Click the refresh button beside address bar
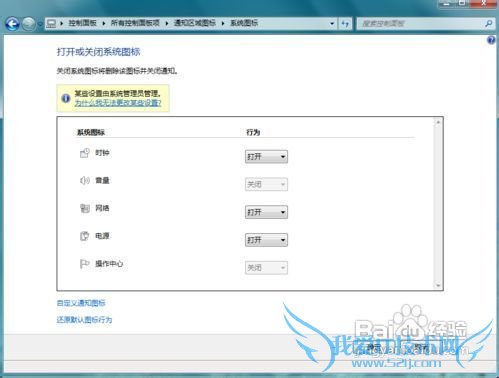Viewport: 499px width, 378px height. (345, 23)
